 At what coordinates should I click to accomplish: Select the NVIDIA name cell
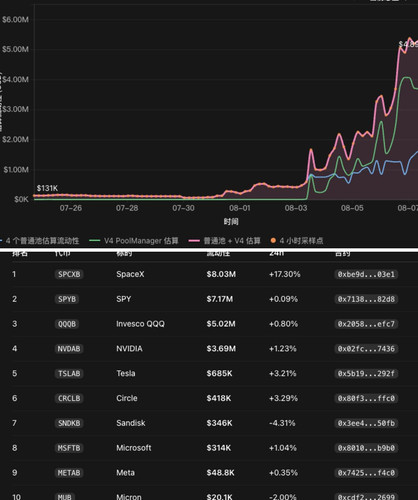pyautogui.click(x=129, y=349)
